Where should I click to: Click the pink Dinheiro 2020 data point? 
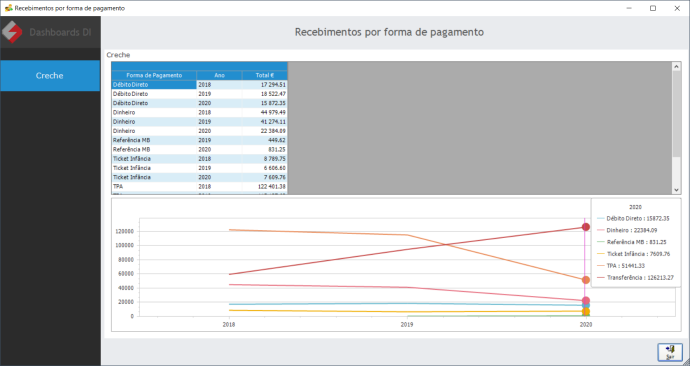586,300
